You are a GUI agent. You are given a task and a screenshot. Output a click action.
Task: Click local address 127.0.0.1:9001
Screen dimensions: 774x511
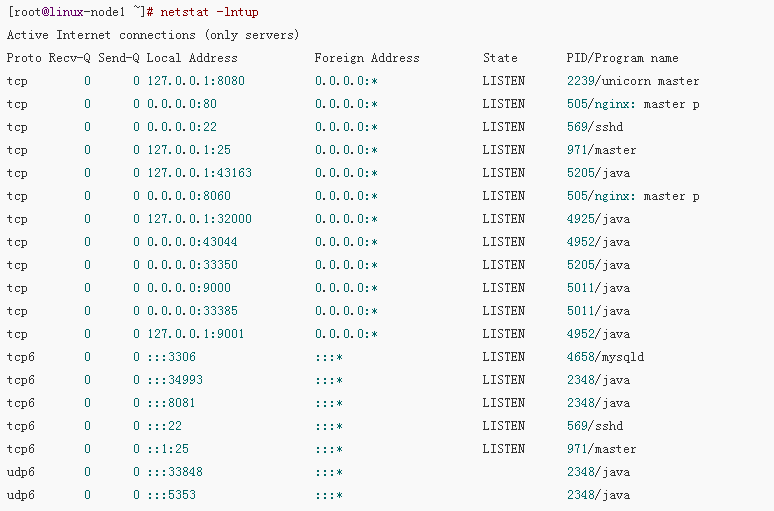[196, 334]
